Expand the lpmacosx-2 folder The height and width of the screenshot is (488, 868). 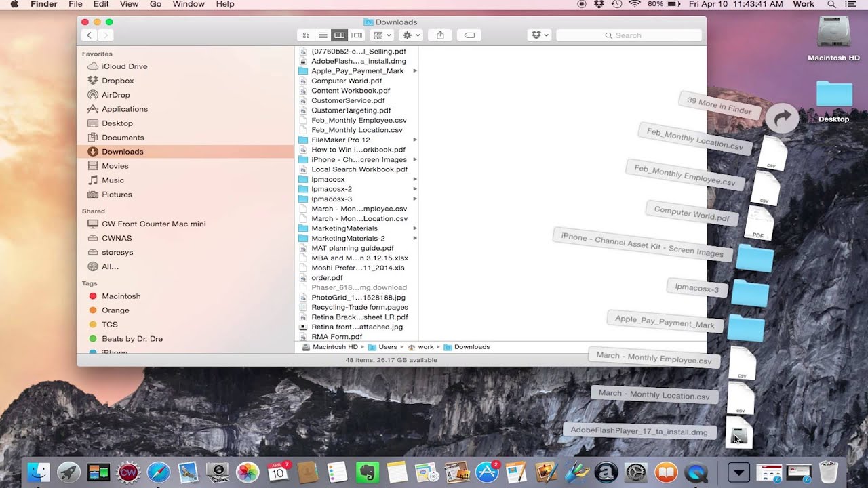pos(414,189)
